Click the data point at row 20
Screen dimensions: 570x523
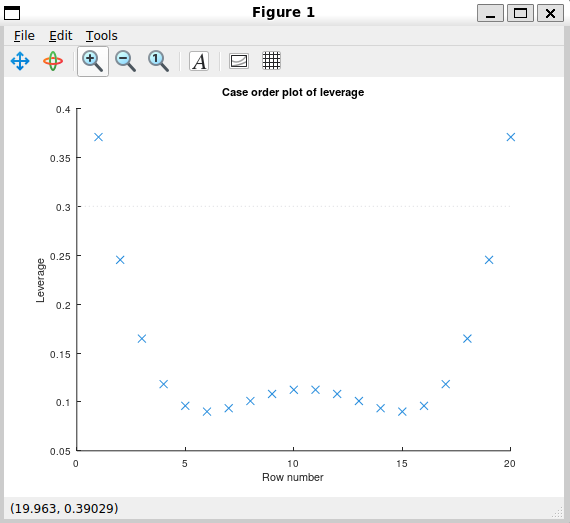[511, 137]
